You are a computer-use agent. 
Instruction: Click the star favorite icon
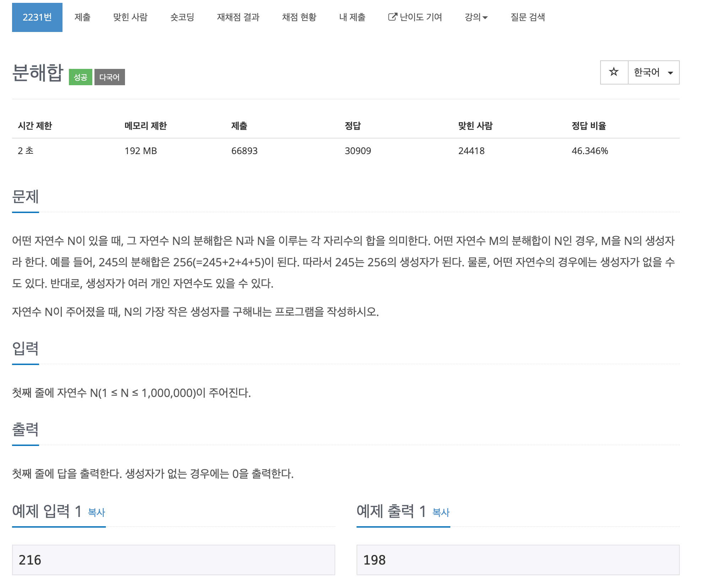[x=614, y=72]
